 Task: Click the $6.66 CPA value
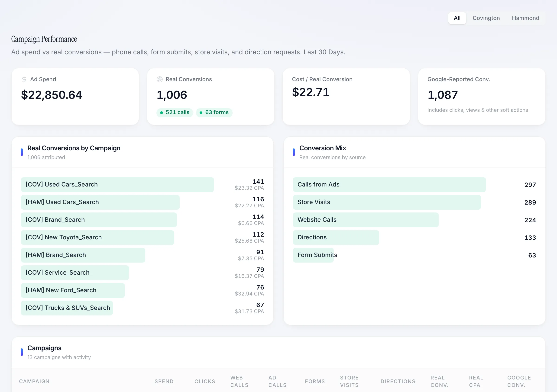pos(251,223)
